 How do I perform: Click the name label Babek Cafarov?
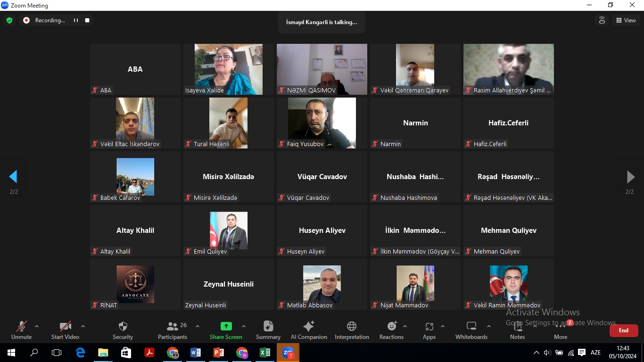(x=120, y=198)
